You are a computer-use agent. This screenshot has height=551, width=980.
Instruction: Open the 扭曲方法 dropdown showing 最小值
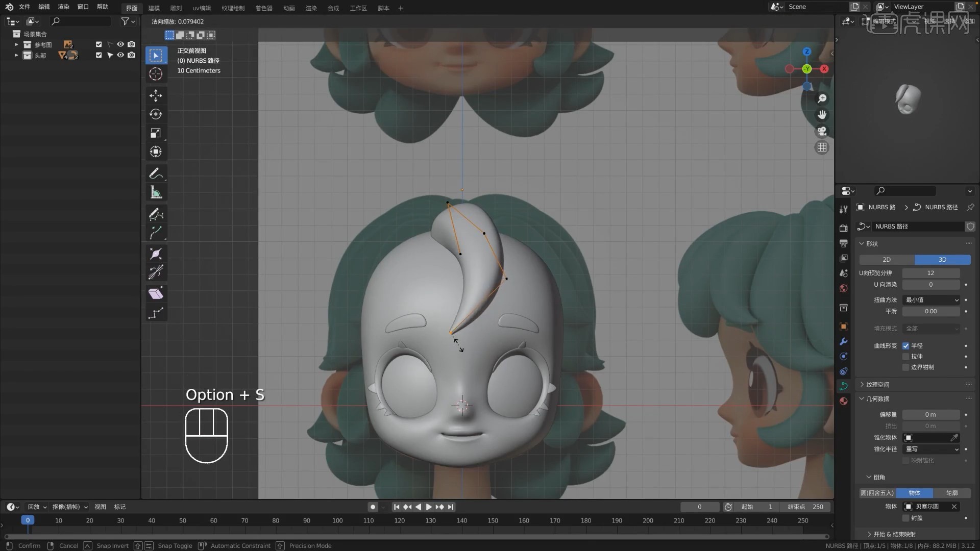point(932,300)
